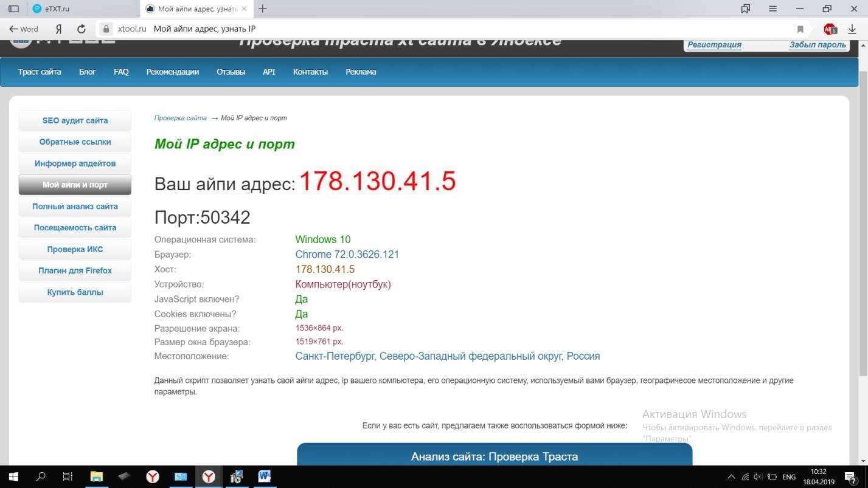Bookmark this page with the flag icon
This screenshot has width=868, height=488.
pyautogui.click(x=800, y=29)
